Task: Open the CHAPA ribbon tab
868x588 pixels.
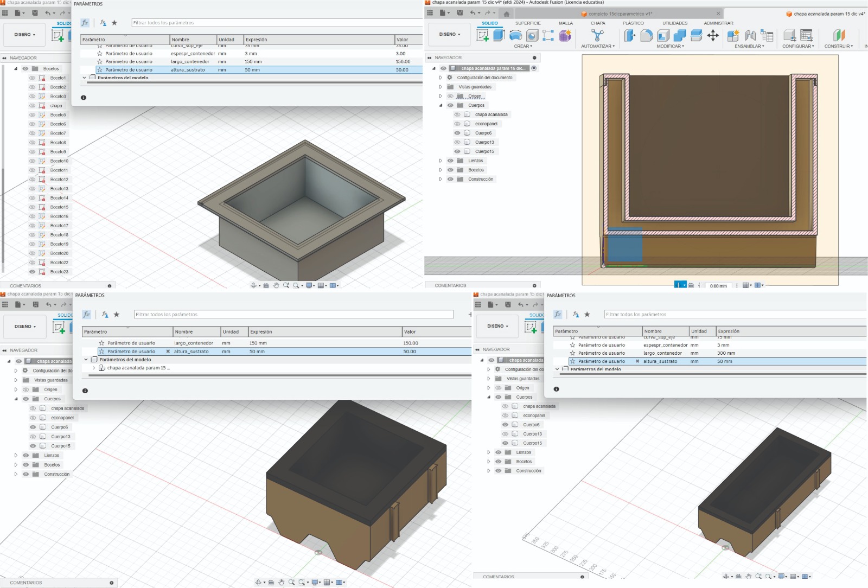Action: point(598,23)
